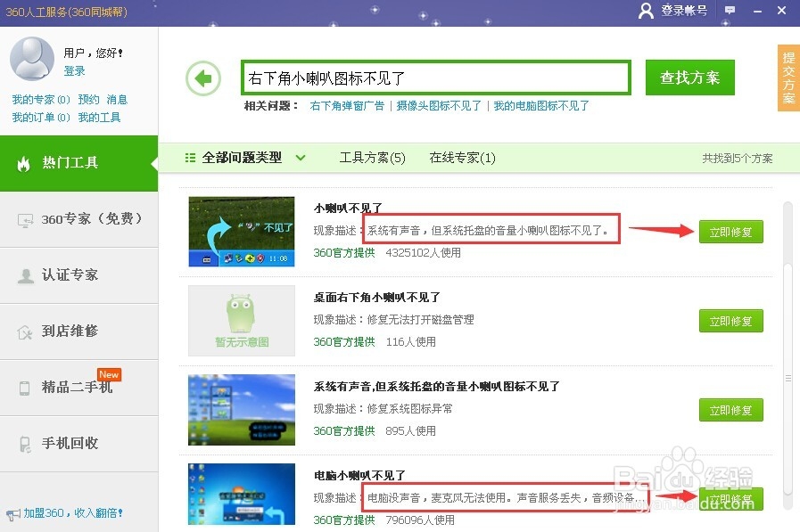Click description 修复无法打开磁盘管理
The width and height of the screenshot is (800, 532).
[420, 320]
